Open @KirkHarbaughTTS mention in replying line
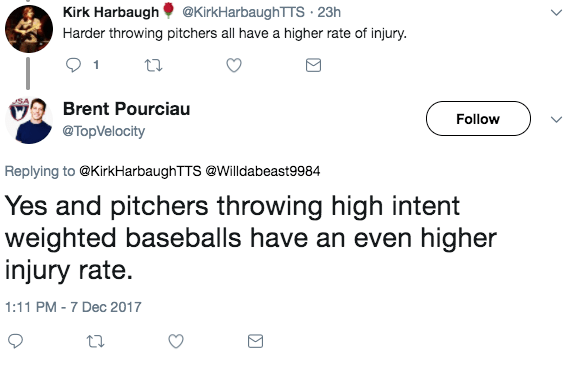 pos(140,171)
